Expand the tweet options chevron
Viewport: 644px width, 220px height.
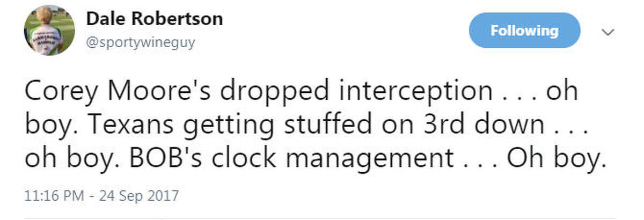(608, 32)
